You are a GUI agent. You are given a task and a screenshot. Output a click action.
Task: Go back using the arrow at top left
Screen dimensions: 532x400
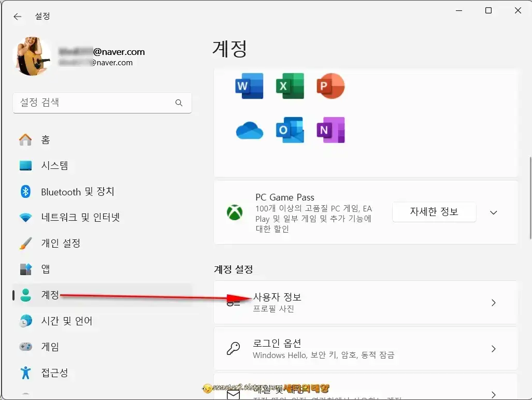click(17, 16)
